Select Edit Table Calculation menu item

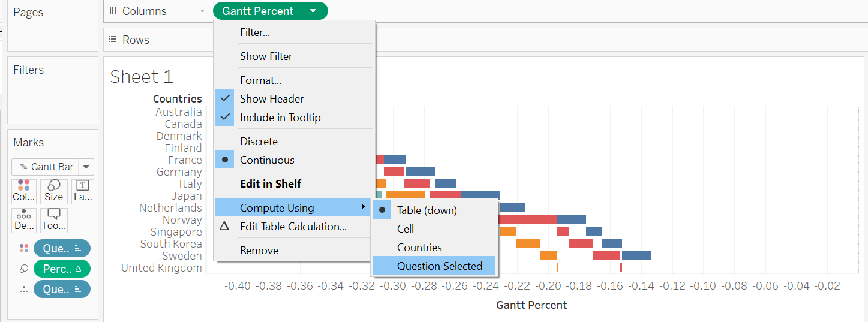[293, 227]
